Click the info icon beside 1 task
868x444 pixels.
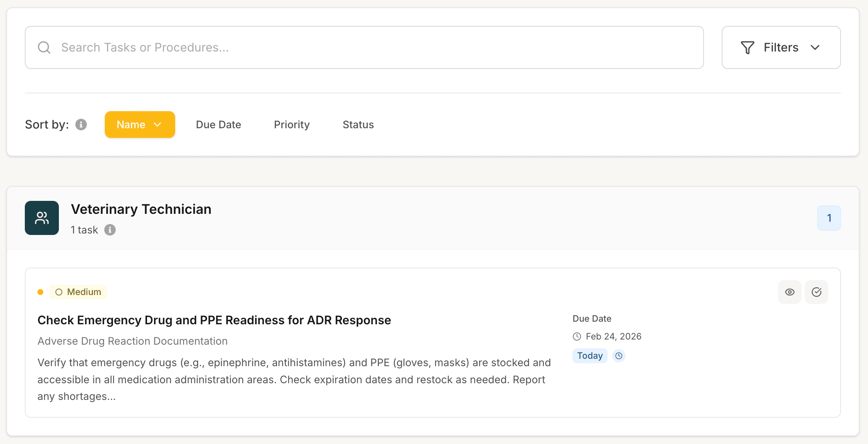click(110, 230)
